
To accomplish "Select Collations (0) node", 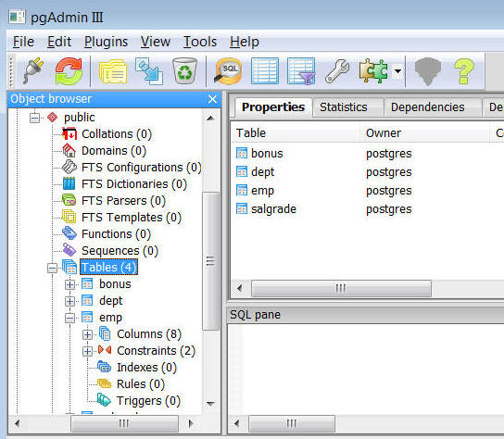I will [117, 134].
